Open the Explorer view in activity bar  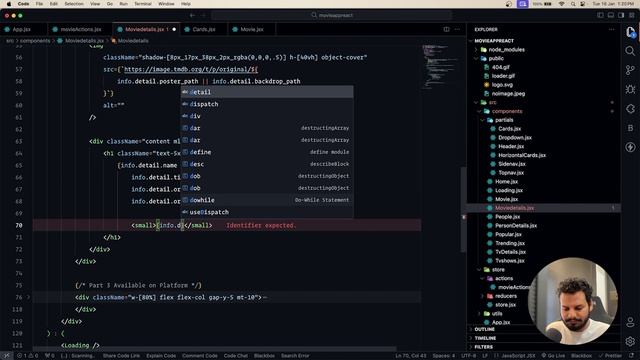pyautogui.click(x=630, y=32)
